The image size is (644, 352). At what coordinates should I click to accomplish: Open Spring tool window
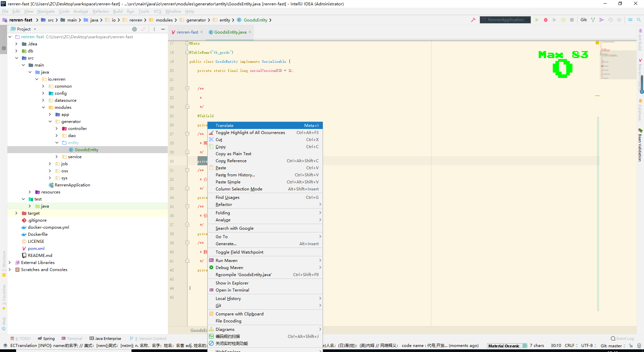point(46,339)
